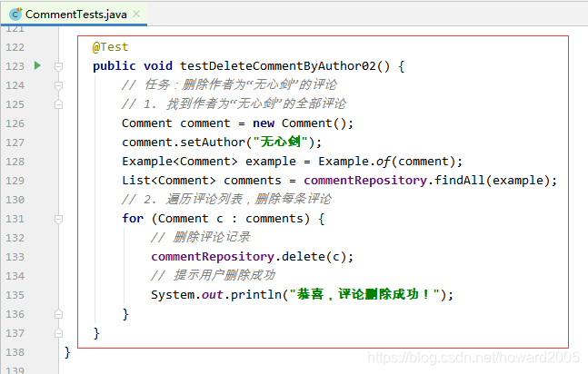Click the 'for' keyword on line 131
The width and height of the screenshot is (588, 374).
(x=133, y=219)
